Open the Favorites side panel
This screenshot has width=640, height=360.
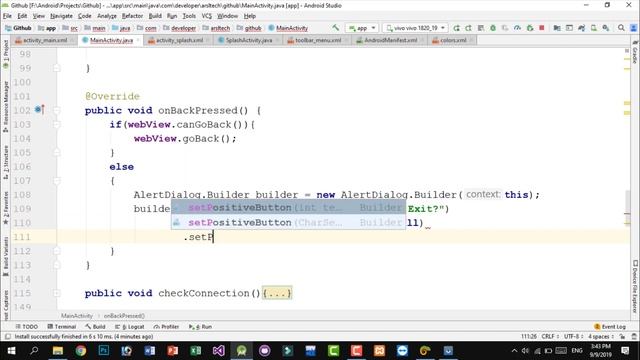point(6,207)
